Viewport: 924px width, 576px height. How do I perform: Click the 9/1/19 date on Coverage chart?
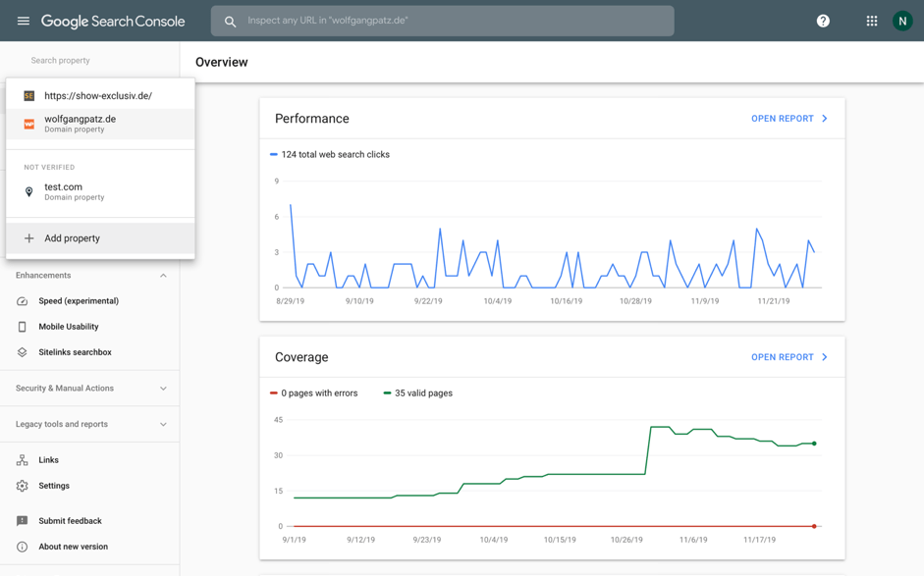[x=294, y=540]
